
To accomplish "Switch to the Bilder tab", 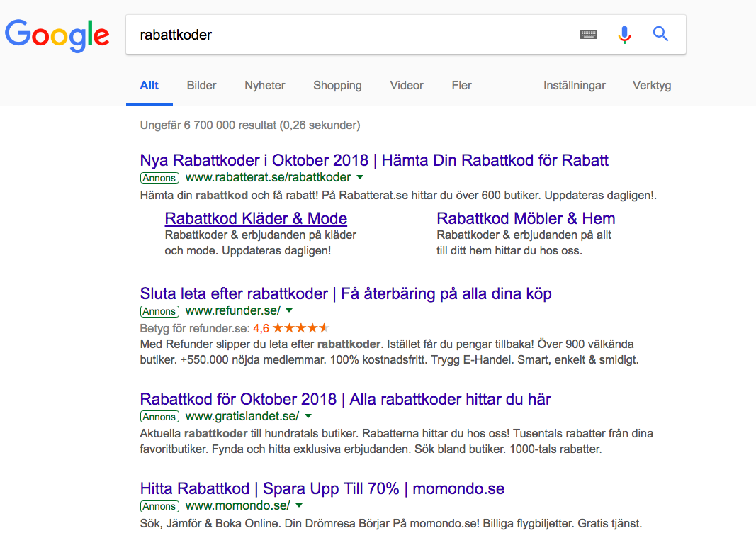I will (x=201, y=85).
